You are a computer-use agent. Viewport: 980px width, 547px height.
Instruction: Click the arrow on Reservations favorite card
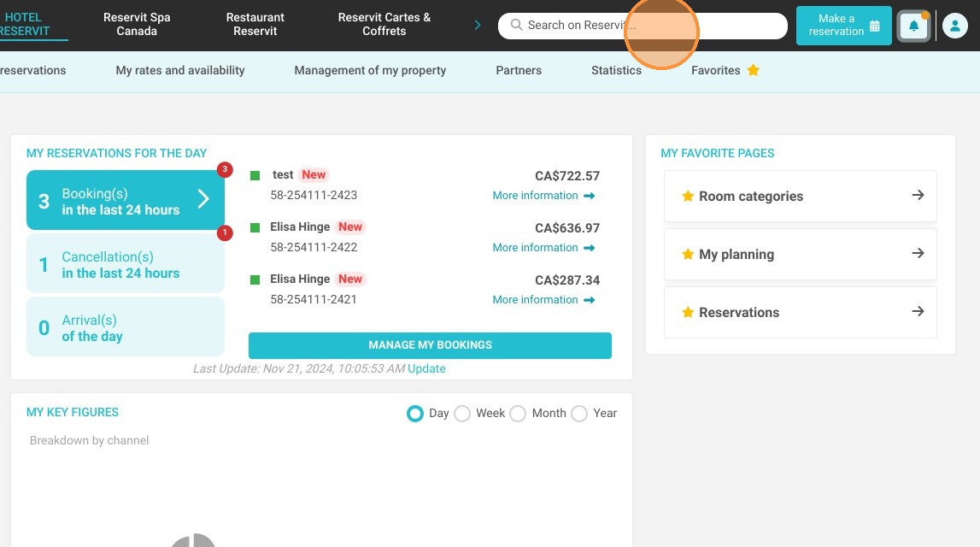[x=918, y=311]
